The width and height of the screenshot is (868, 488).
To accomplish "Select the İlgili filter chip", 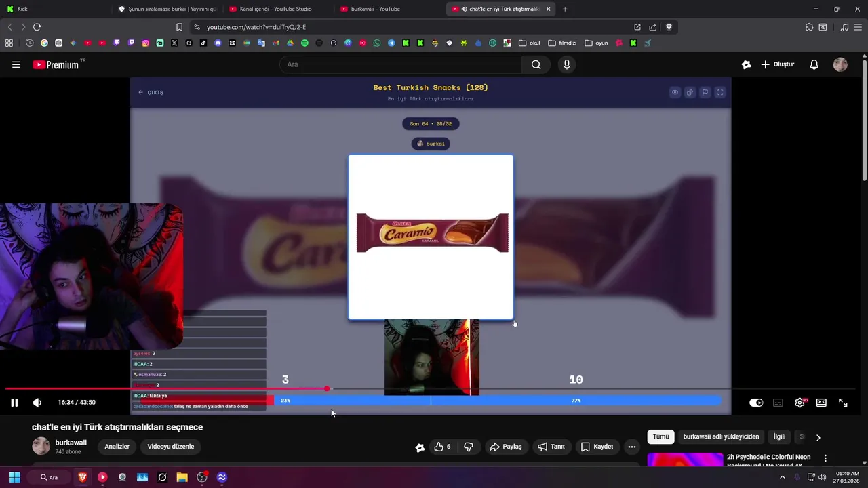I will [779, 437].
